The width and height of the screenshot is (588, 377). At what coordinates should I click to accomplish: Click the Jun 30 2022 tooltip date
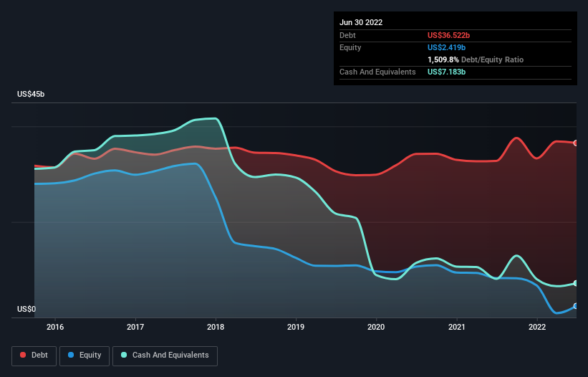tap(361, 22)
